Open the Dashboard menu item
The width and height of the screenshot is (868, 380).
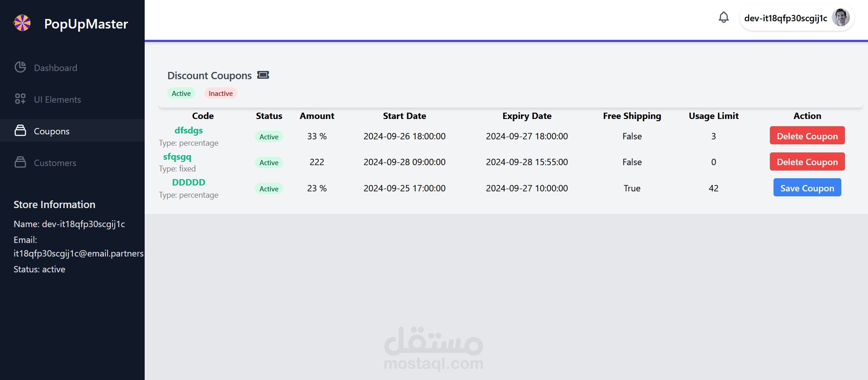(x=72, y=67)
